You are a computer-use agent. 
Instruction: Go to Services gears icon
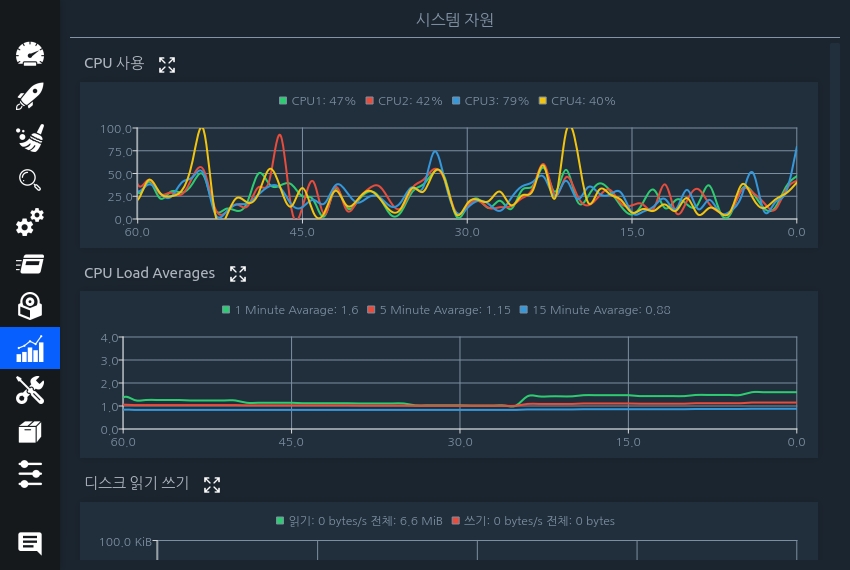(x=30, y=222)
